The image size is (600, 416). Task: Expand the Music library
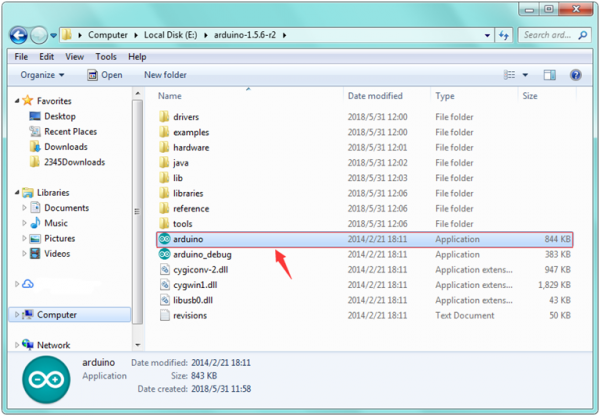click(x=24, y=223)
